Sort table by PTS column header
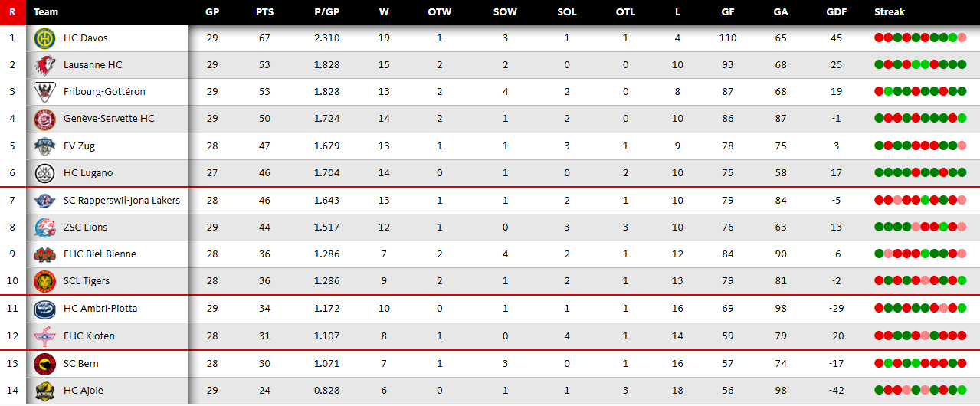The height and width of the screenshot is (406, 980). click(264, 11)
